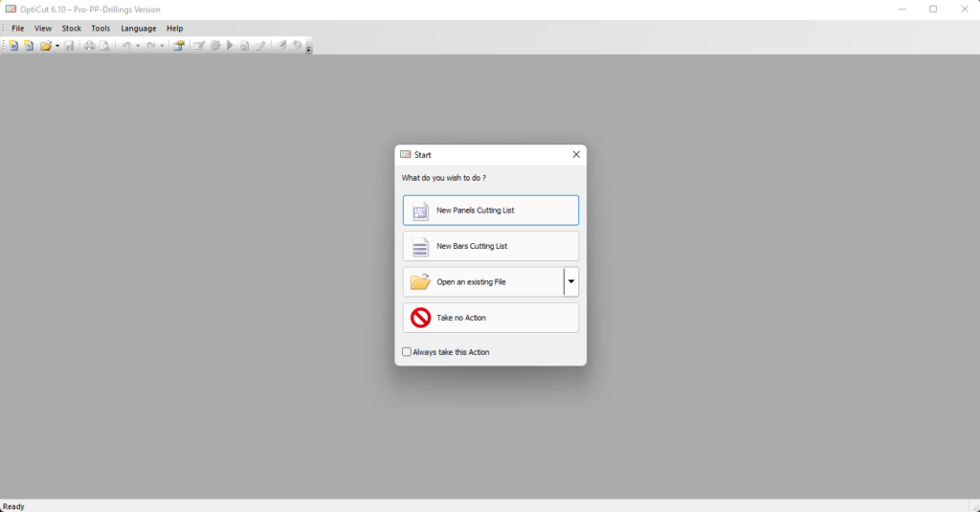Click the second new cutting list toolbar icon
This screenshot has width=980, height=512.
click(29, 46)
